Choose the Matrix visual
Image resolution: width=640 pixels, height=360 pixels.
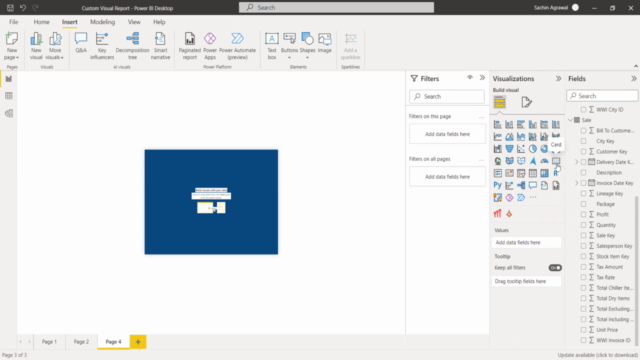pos(544,173)
